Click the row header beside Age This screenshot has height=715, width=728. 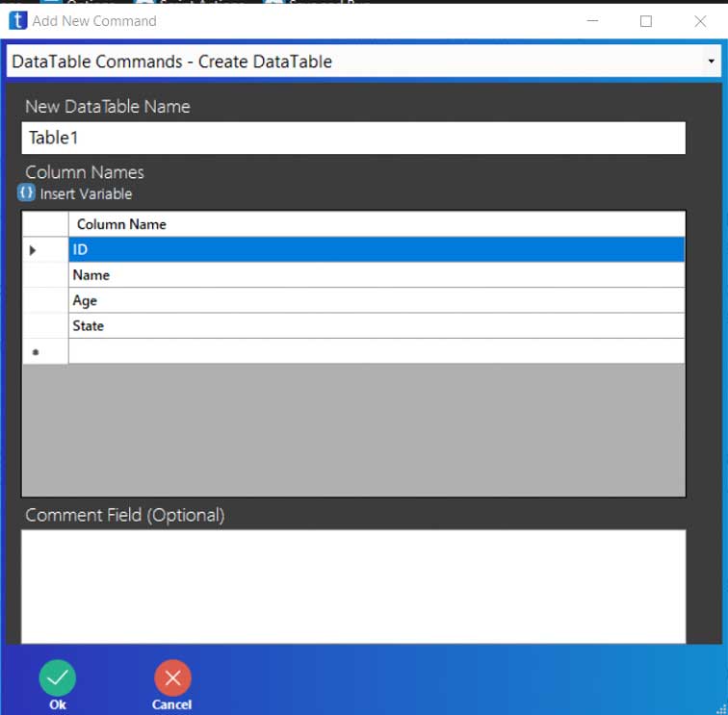[45, 300]
